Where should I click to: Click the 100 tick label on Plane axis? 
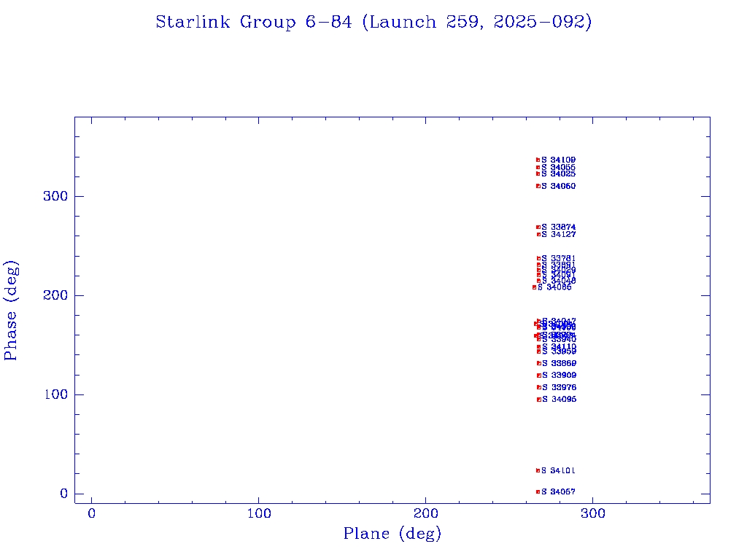(259, 513)
